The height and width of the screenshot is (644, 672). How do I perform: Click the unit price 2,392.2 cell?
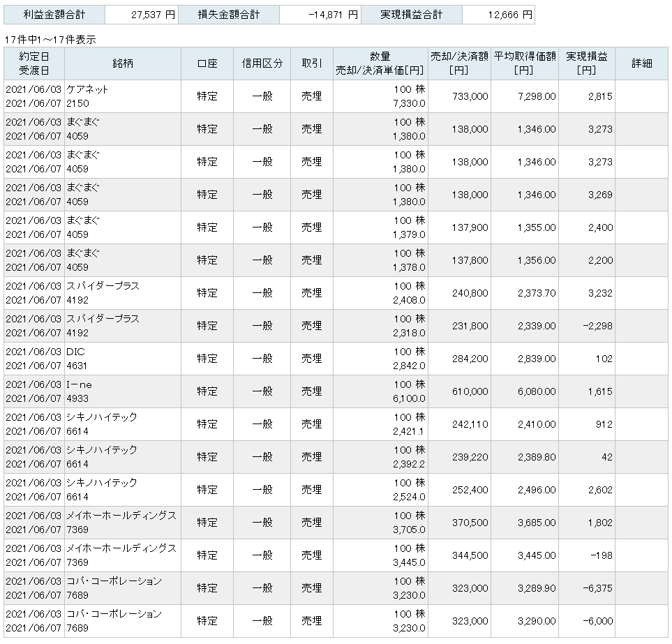click(410, 465)
